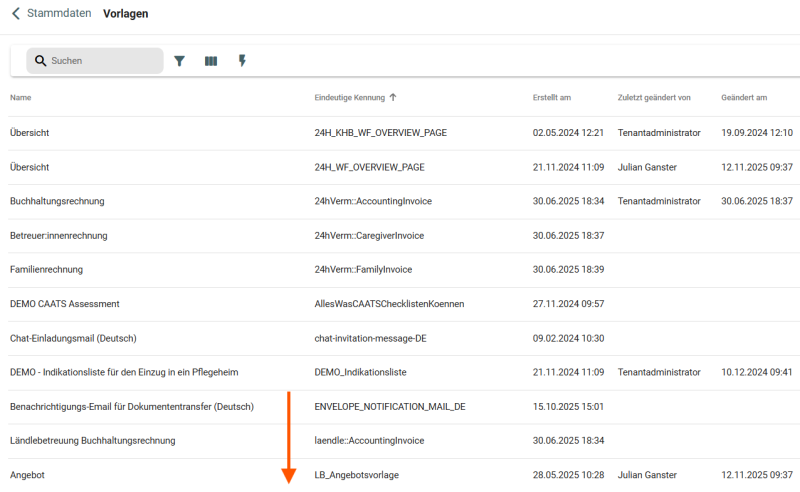Open Chat-Einladungsmail (Deutsch) template
This screenshot has width=800, height=492.
(x=73, y=338)
